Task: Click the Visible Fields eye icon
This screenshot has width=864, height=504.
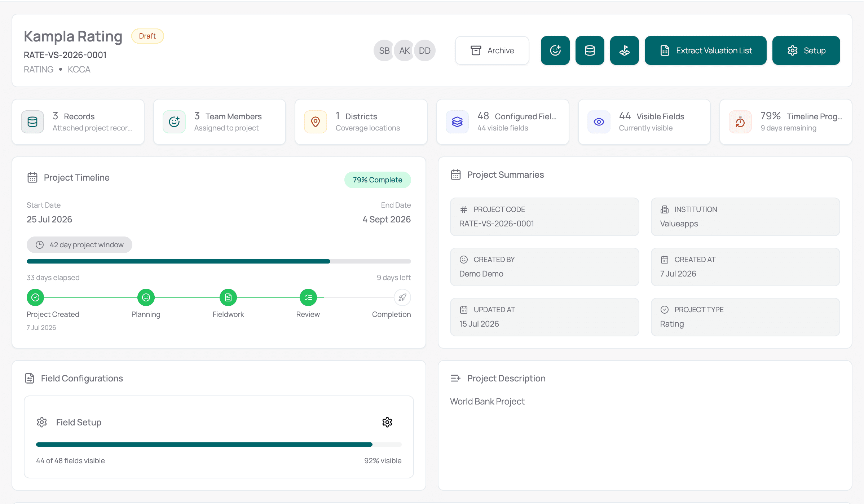Action: [x=599, y=122]
